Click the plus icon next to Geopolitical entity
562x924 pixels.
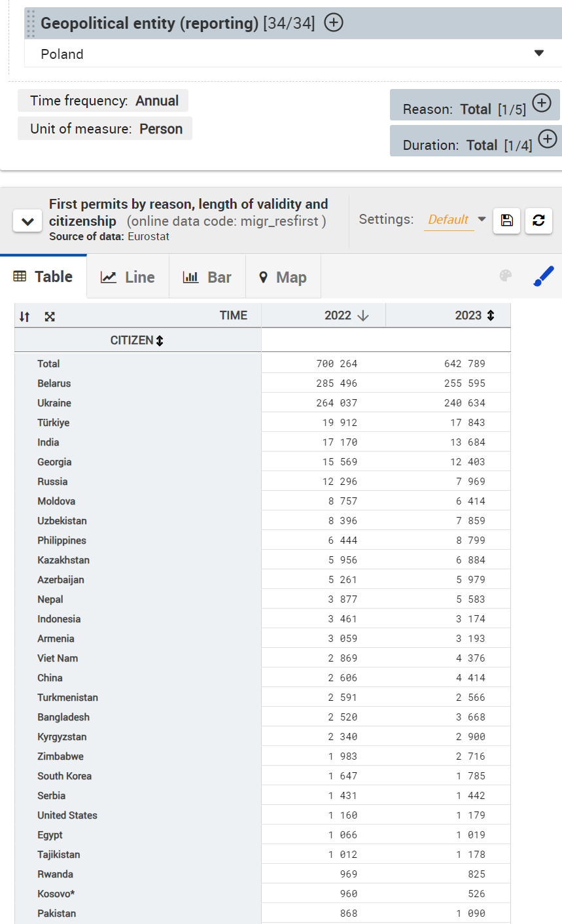(x=334, y=23)
